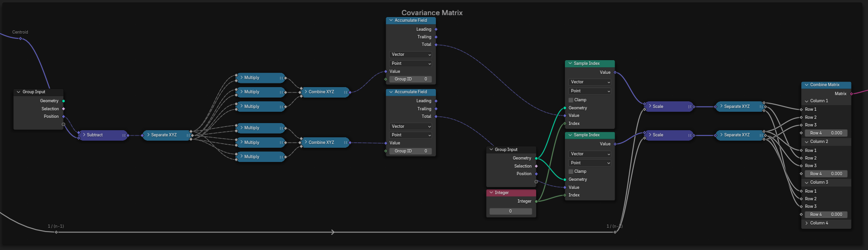
Task: Edit Group ID field of lower Accumulate Field
Action: 411,151
